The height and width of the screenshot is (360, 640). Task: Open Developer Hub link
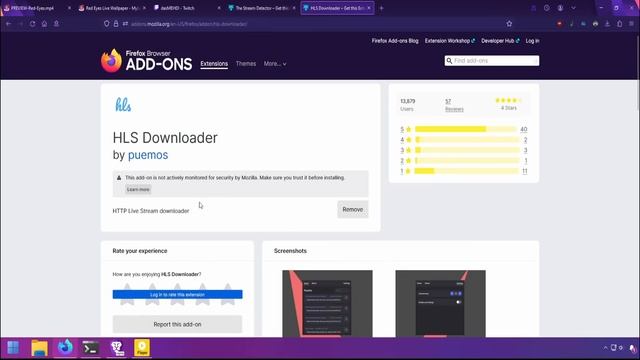pos(500,41)
